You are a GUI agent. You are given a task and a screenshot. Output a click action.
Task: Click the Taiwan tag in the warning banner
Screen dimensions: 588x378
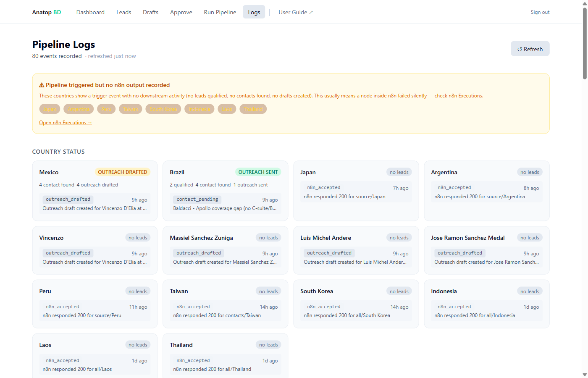click(131, 109)
